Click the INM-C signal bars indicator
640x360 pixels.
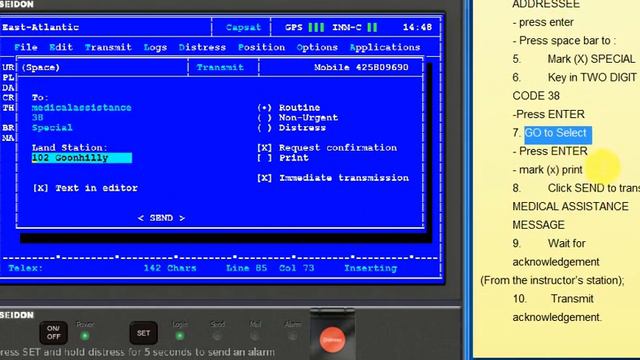point(372,27)
